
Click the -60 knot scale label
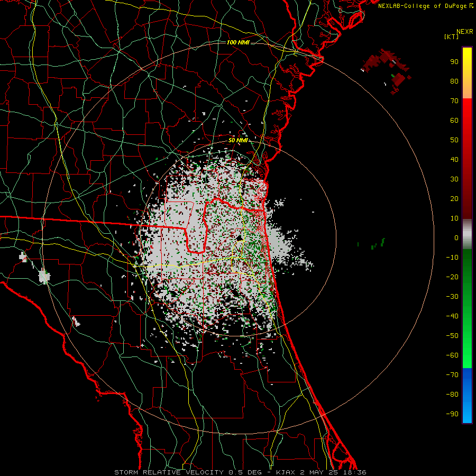coord(452,355)
